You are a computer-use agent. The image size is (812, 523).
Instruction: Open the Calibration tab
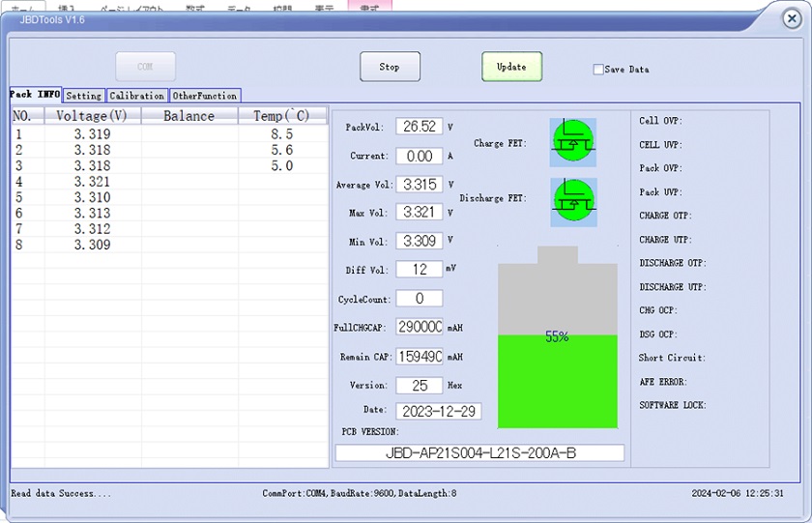137,96
